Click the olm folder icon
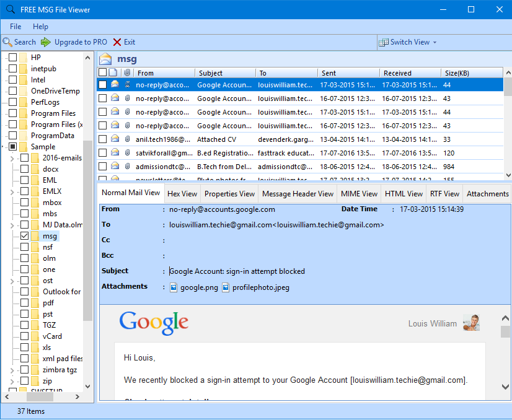The image size is (512, 420). 35,258
